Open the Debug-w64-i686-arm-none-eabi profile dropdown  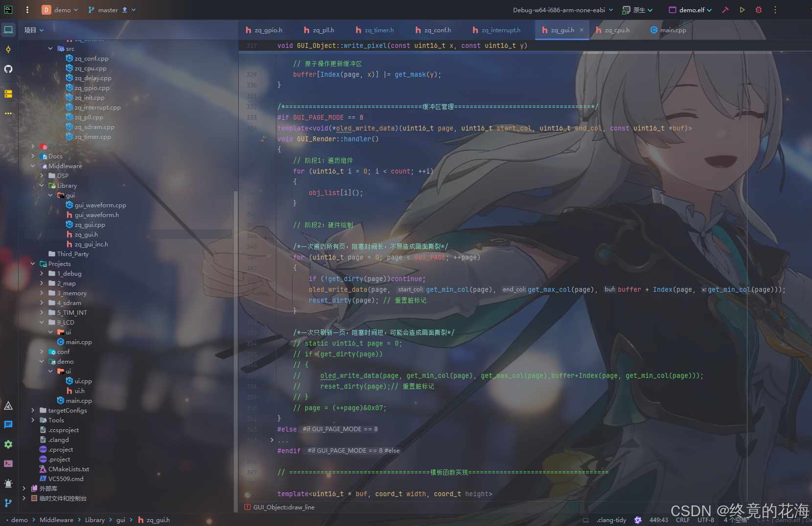point(563,10)
